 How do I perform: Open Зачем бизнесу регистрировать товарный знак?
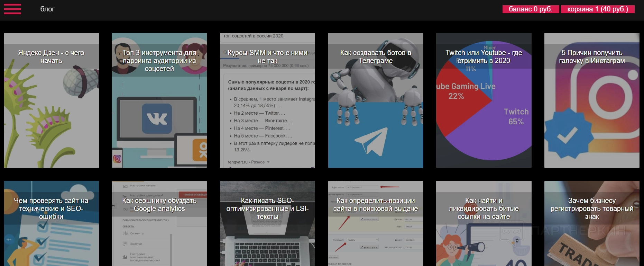(592, 209)
